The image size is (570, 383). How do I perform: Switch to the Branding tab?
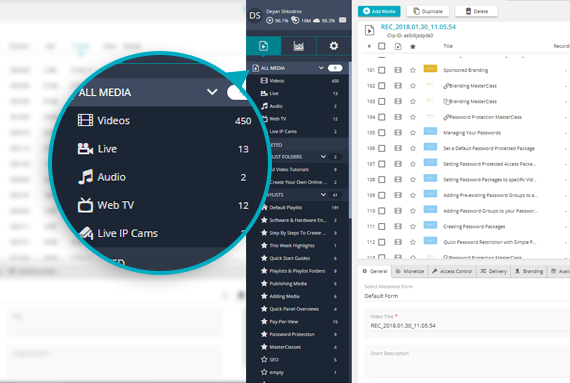point(529,271)
